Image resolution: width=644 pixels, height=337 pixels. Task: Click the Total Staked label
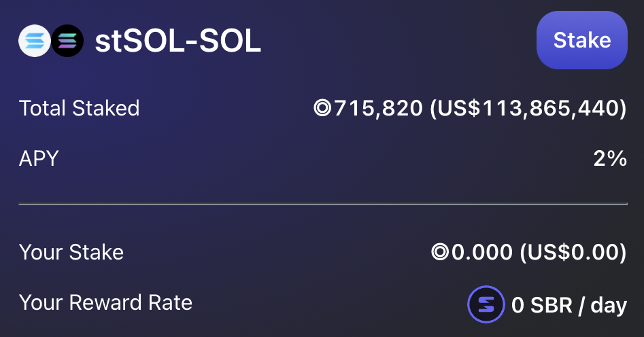click(x=79, y=108)
